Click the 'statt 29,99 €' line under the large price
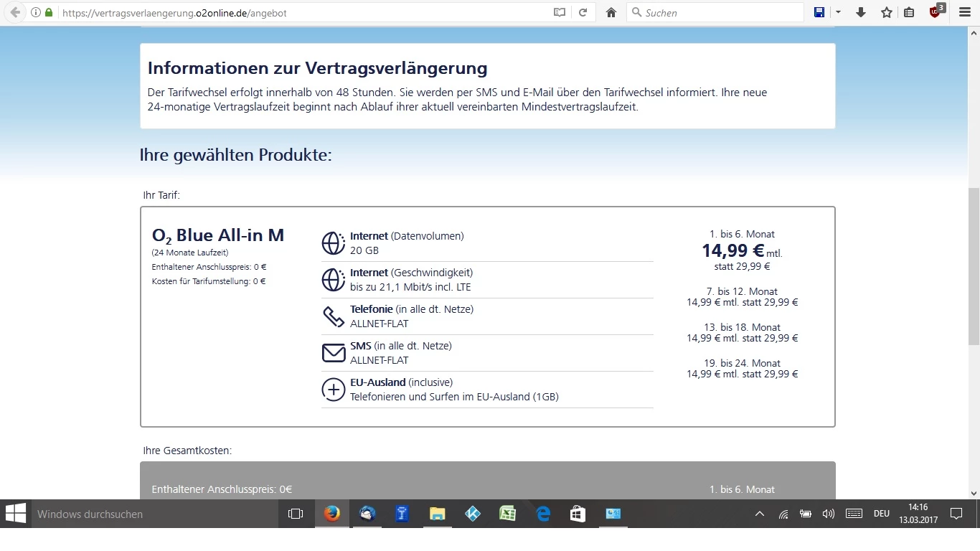This screenshot has height=551, width=980. coord(742,266)
